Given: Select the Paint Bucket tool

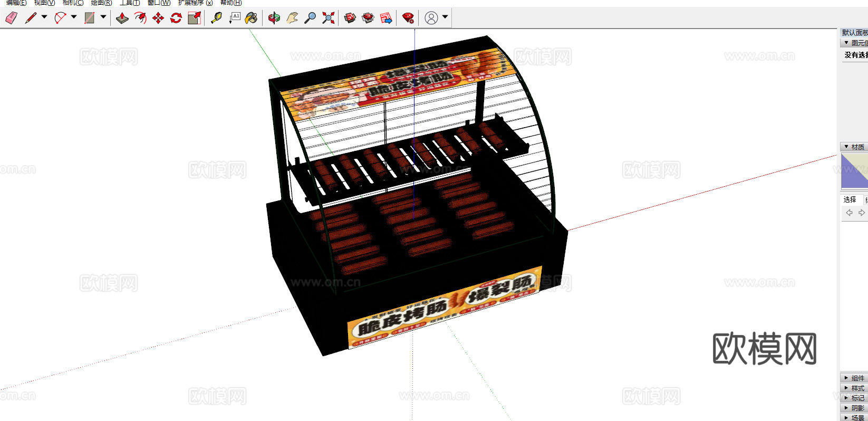Looking at the screenshot, I should (252, 18).
